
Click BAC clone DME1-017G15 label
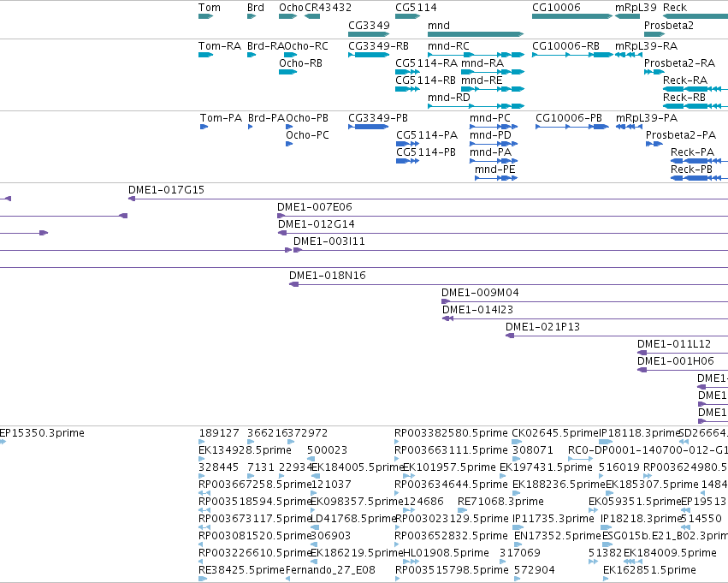(166, 190)
